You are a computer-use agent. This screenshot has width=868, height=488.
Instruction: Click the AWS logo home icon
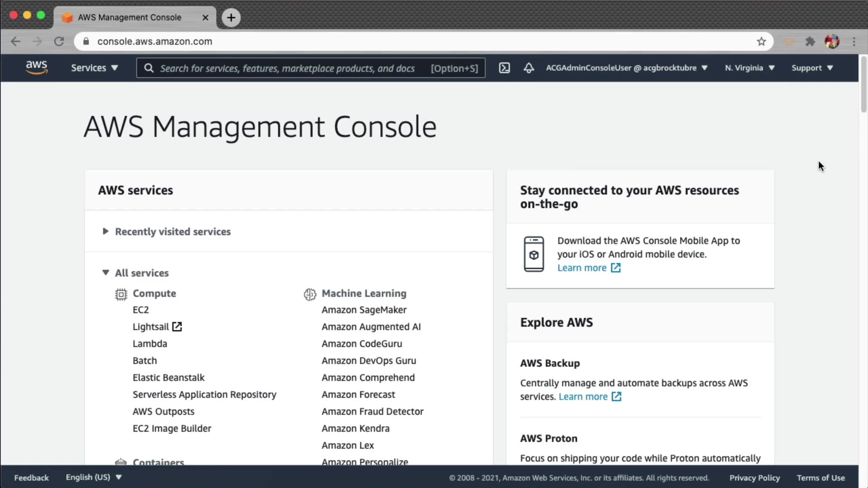point(36,67)
